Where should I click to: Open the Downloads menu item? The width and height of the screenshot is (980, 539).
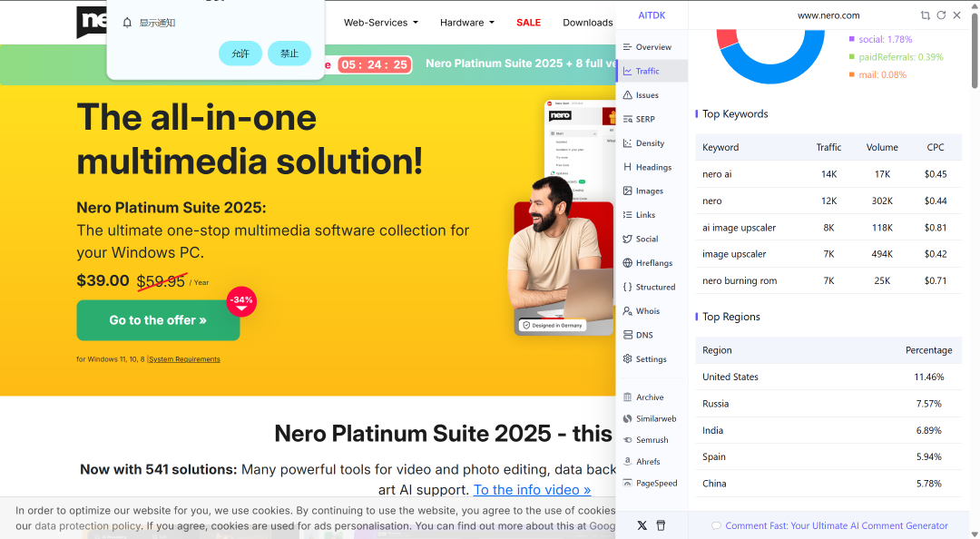click(x=587, y=23)
